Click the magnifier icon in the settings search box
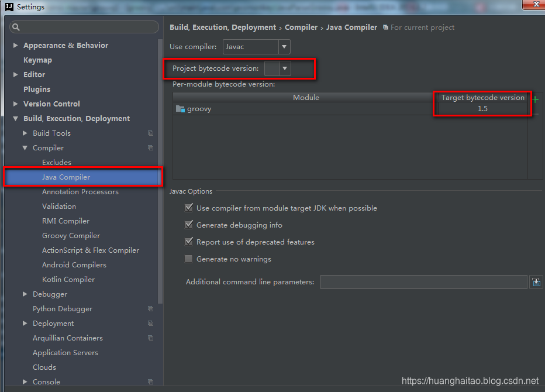The image size is (545, 392). point(15,27)
